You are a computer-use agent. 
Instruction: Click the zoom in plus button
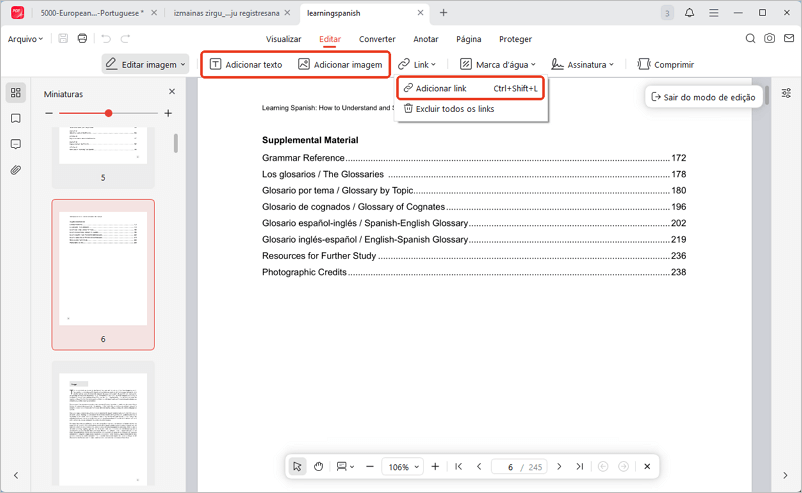(x=435, y=466)
